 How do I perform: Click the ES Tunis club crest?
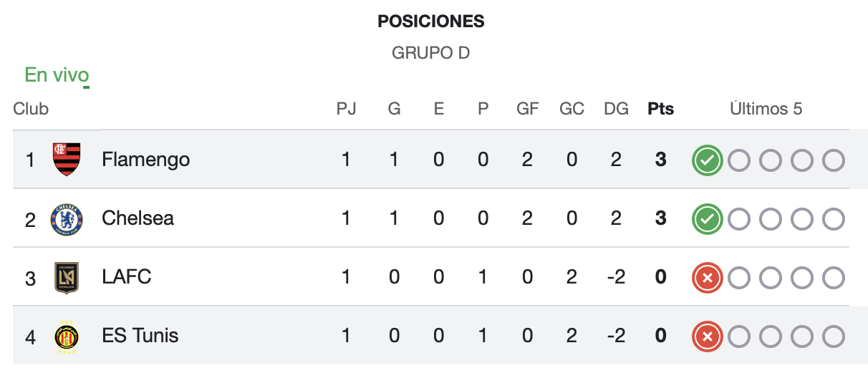tap(67, 336)
